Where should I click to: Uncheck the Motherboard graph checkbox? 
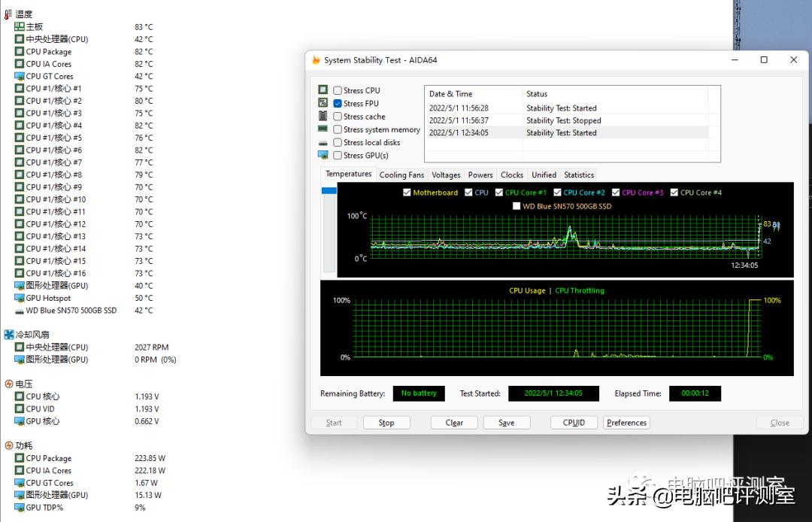point(407,192)
